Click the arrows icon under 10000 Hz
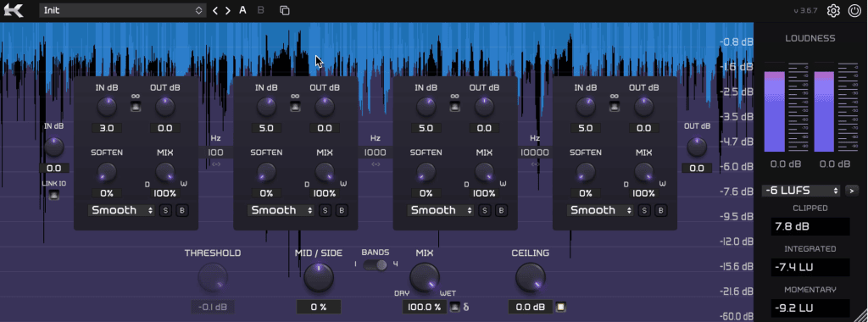868x322 pixels. point(535,164)
